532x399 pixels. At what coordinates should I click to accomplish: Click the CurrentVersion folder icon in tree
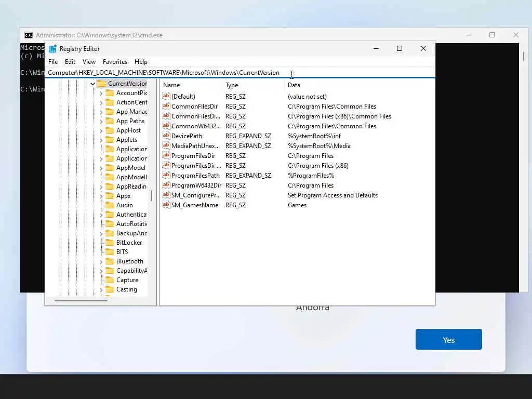(x=101, y=84)
